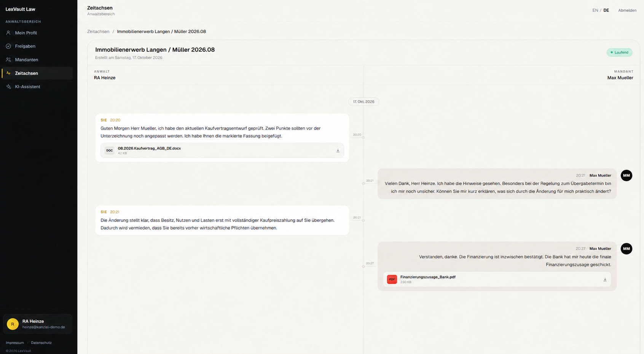Go to Mandanten section
This screenshot has width=644, height=354.
[x=37, y=60]
